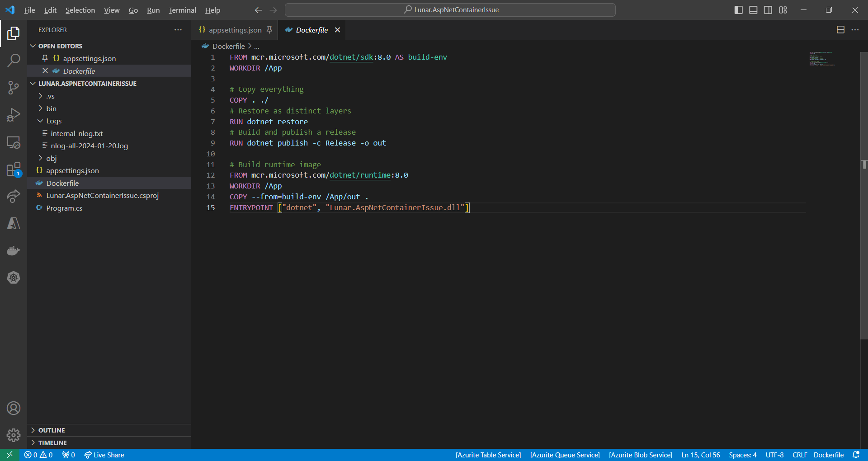Viewport: 868px width, 461px height.
Task: Open the Azure view
Action: 14,223
